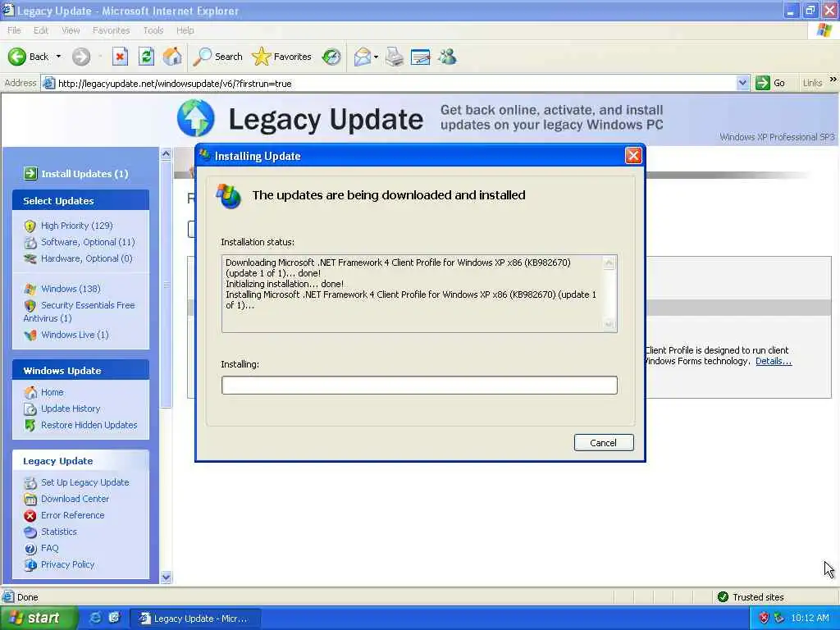Go to Home page icon
The height and width of the screenshot is (630, 840).
coord(172,57)
